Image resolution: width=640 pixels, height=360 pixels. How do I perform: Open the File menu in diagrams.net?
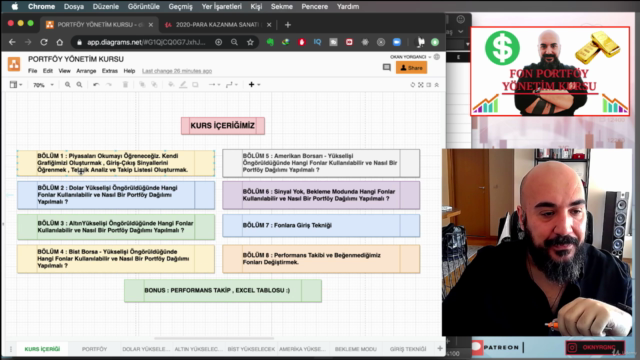tap(32, 71)
